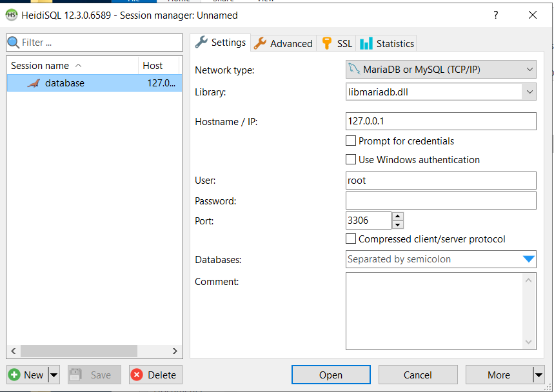Click Comment box scroll up arrow

coord(529,280)
